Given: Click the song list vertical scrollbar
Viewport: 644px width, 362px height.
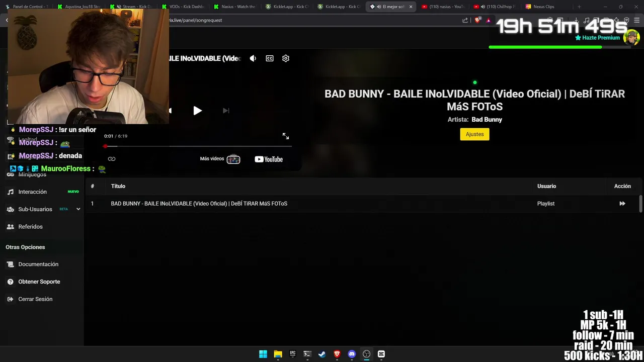Looking at the screenshot, I should pyautogui.click(x=640, y=204).
